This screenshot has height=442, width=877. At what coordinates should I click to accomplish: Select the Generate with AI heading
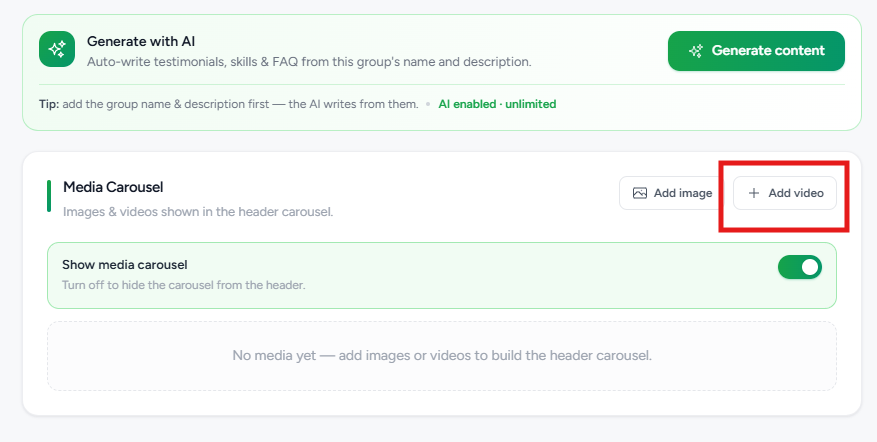[x=141, y=41]
